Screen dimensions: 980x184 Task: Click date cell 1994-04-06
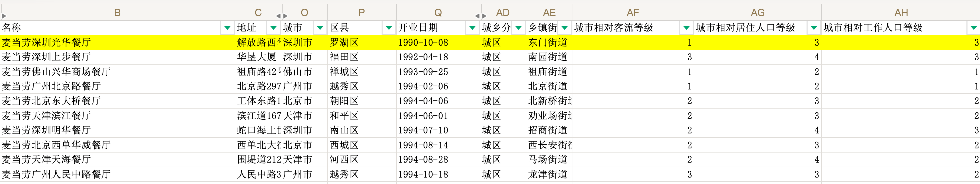[x=438, y=101]
